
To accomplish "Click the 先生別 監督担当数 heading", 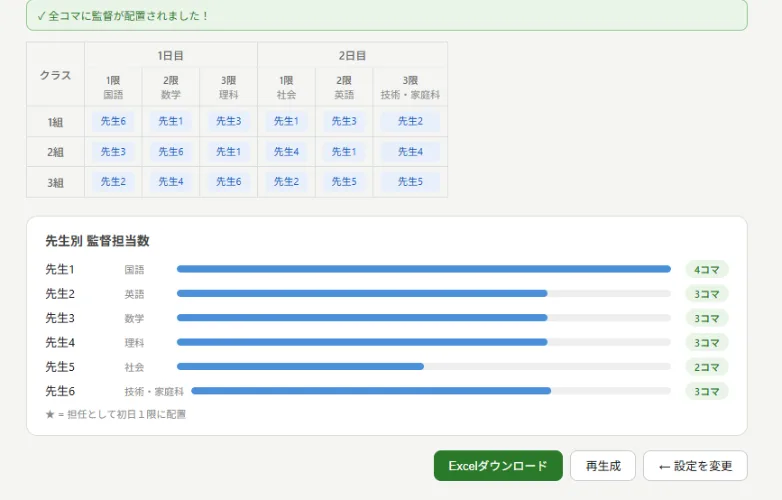I will 97,241.
